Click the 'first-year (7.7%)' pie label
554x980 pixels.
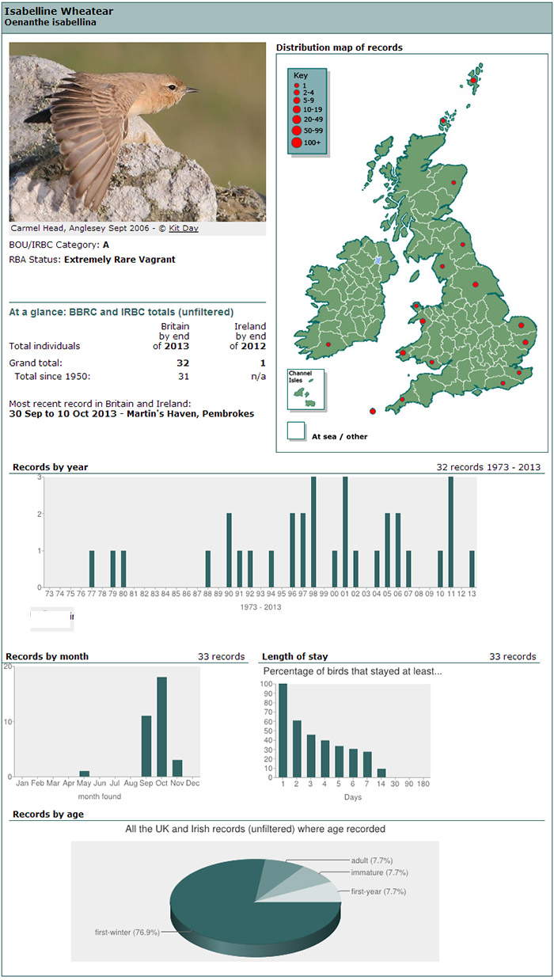(x=378, y=891)
